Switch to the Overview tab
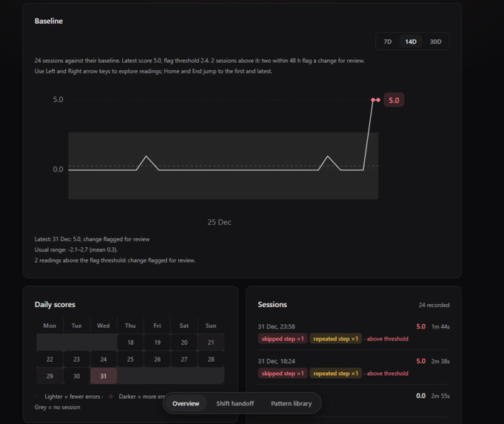This screenshot has height=424, width=504. [186, 403]
